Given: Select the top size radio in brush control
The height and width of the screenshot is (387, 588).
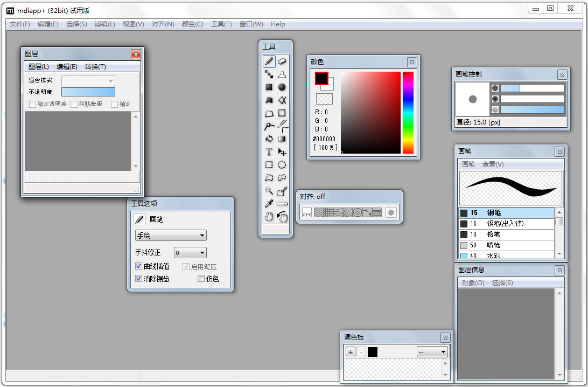Looking at the screenshot, I should (495, 88).
